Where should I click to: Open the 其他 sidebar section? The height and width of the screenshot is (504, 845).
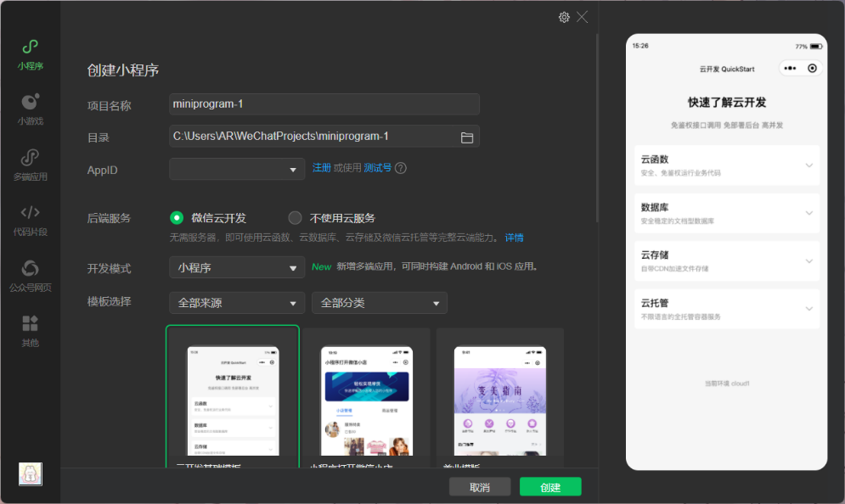click(31, 331)
